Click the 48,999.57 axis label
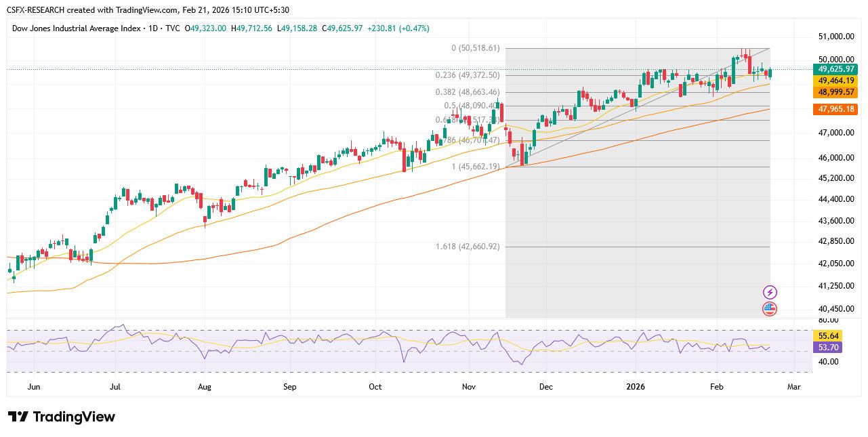 coord(835,91)
